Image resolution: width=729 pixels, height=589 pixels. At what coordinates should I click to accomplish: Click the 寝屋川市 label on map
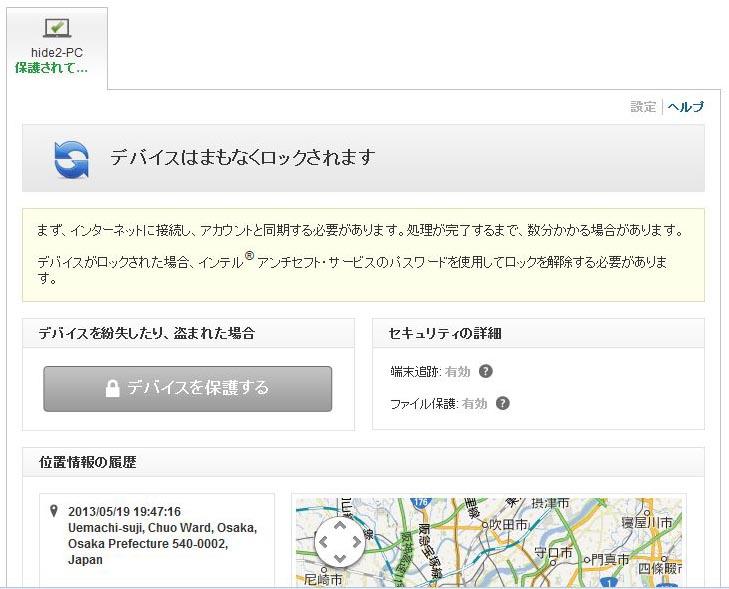(647, 523)
